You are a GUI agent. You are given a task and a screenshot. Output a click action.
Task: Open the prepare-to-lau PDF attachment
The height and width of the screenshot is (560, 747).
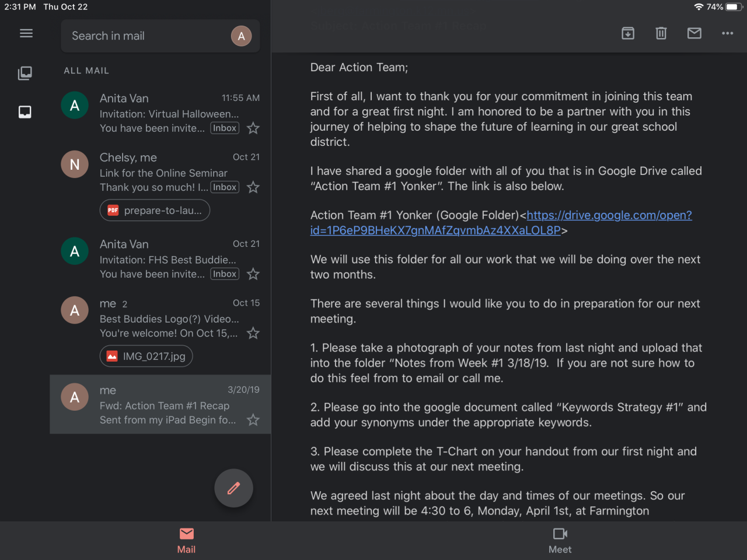coord(155,211)
